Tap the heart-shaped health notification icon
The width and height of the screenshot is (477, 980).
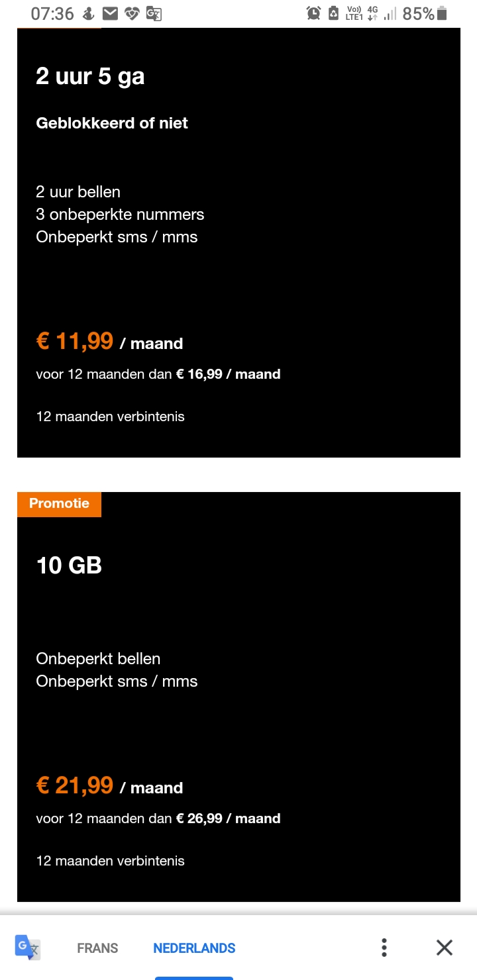(132, 13)
